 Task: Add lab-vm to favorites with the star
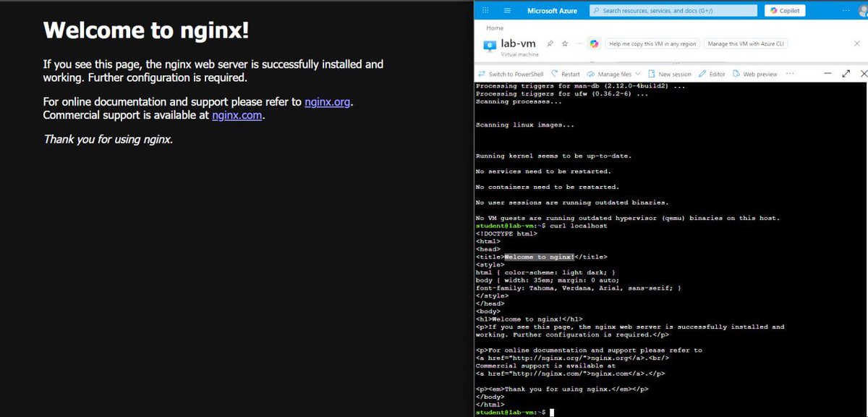(565, 43)
